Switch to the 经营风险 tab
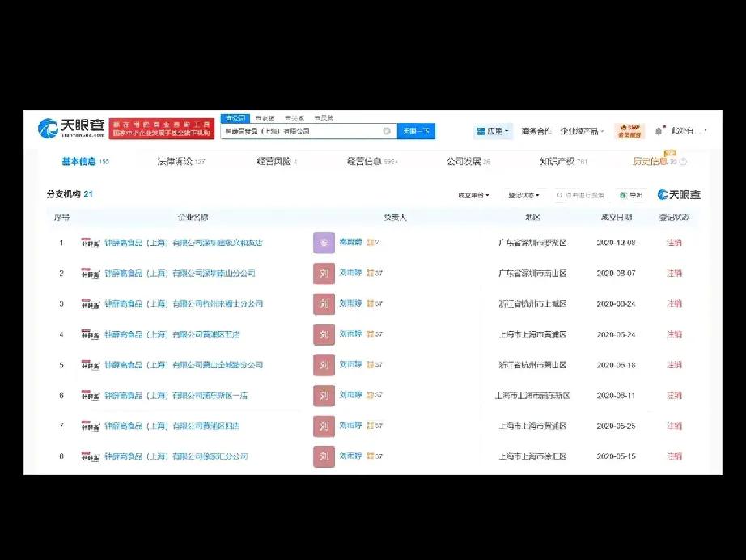The height and width of the screenshot is (560, 746). [277, 162]
